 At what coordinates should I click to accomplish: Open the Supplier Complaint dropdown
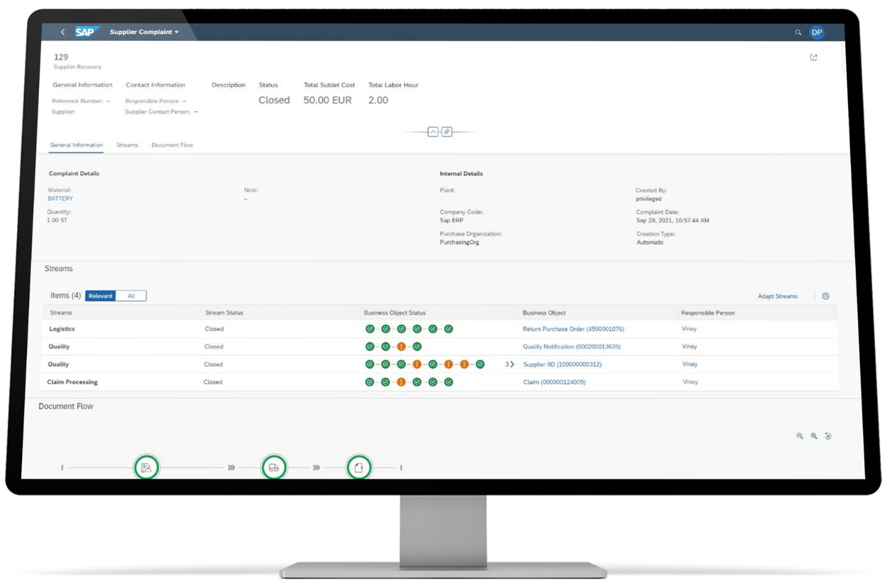(x=143, y=32)
